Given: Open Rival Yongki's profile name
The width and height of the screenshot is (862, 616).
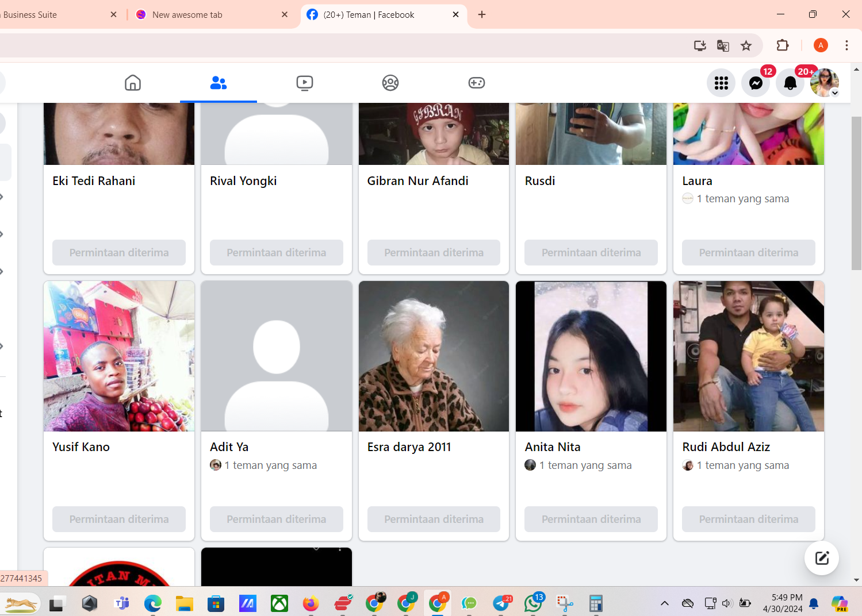Looking at the screenshot, I should pyautogui.click(x=243, y=181).
